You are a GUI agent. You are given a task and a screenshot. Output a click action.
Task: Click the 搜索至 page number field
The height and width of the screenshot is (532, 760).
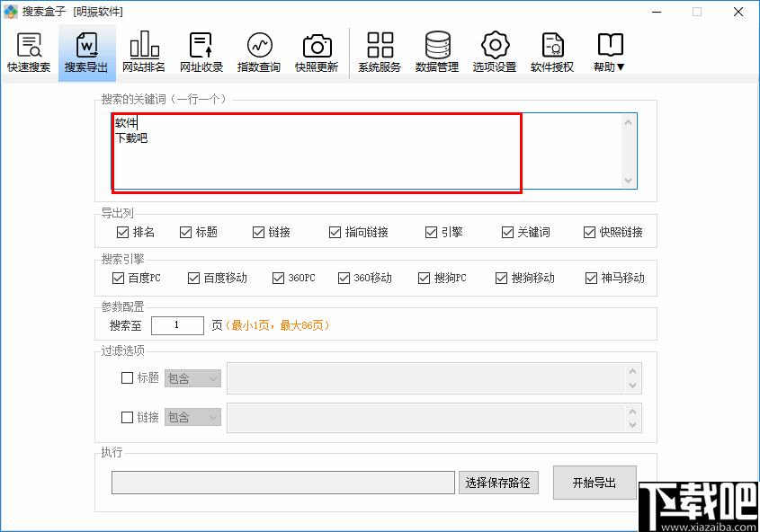(177, 325)
